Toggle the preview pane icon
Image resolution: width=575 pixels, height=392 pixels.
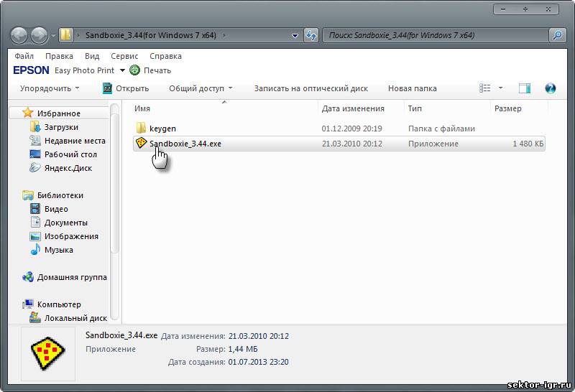(x=525, y=88)
